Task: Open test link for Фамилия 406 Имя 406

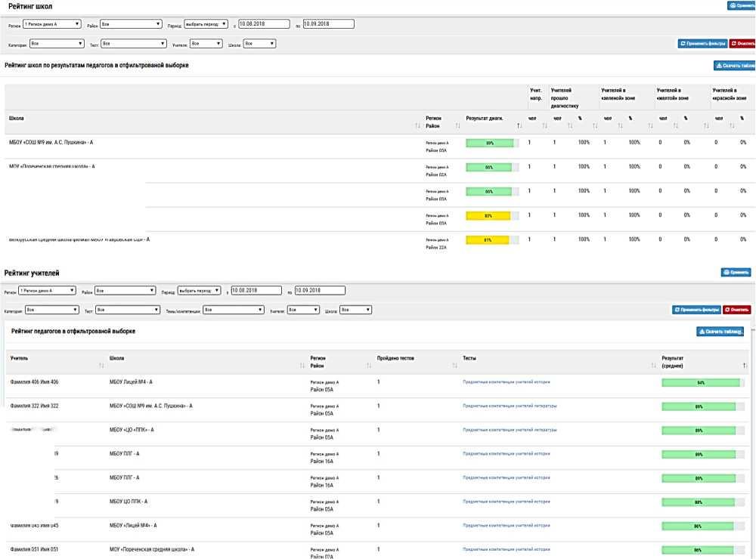Action: (507, 382)
